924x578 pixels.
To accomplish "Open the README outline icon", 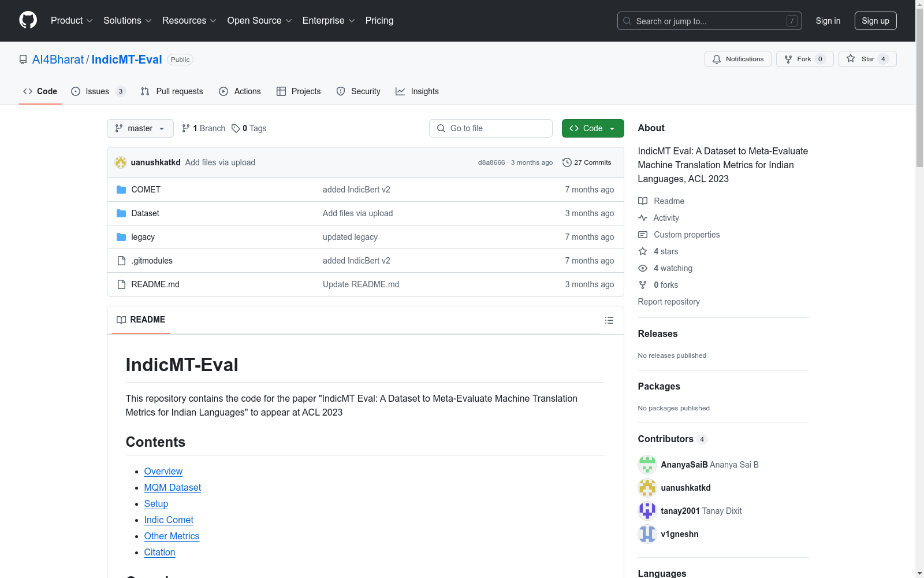I will click(x=609, y=320).
